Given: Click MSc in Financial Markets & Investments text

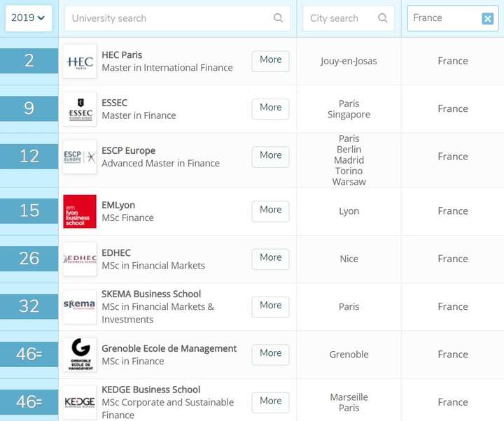Looking at the screenshot, I should click(157, 313).
